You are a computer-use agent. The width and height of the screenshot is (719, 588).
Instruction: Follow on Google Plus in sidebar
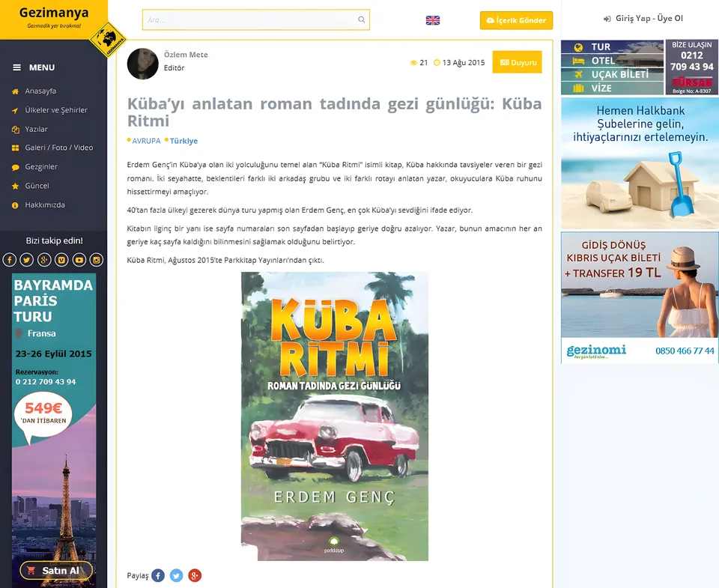pos(44,260)
